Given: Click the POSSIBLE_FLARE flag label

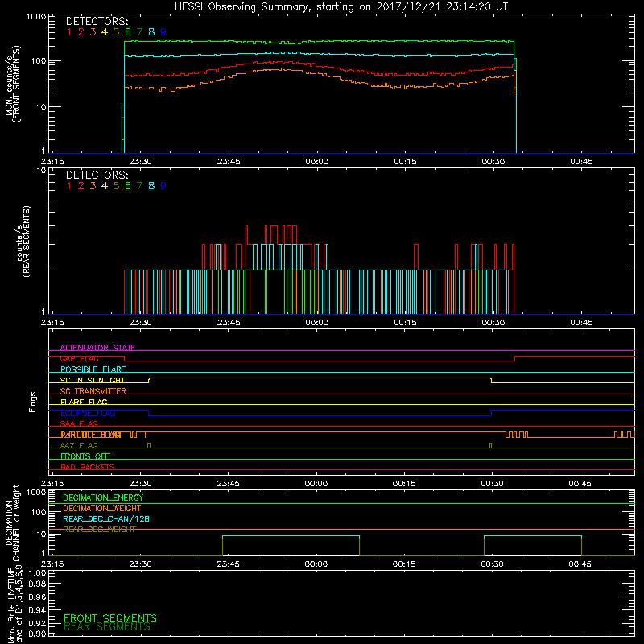Looking at the screenshot, I should coord(93,369).
